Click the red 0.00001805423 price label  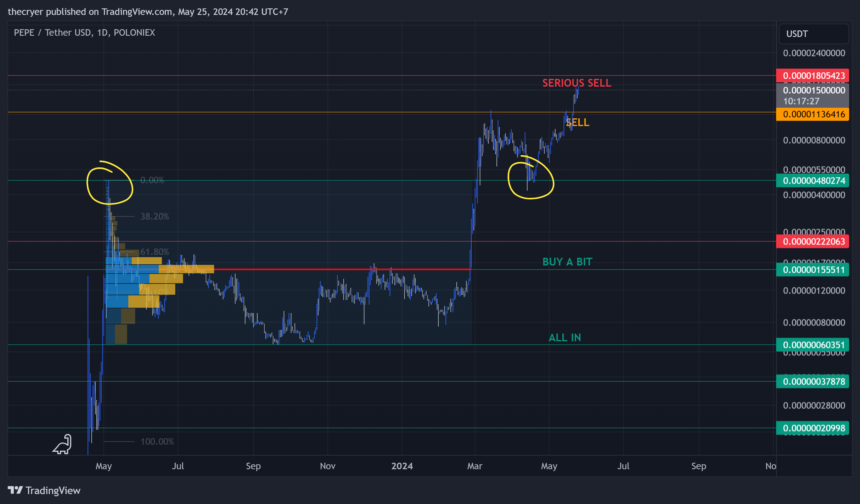(812, 75)
